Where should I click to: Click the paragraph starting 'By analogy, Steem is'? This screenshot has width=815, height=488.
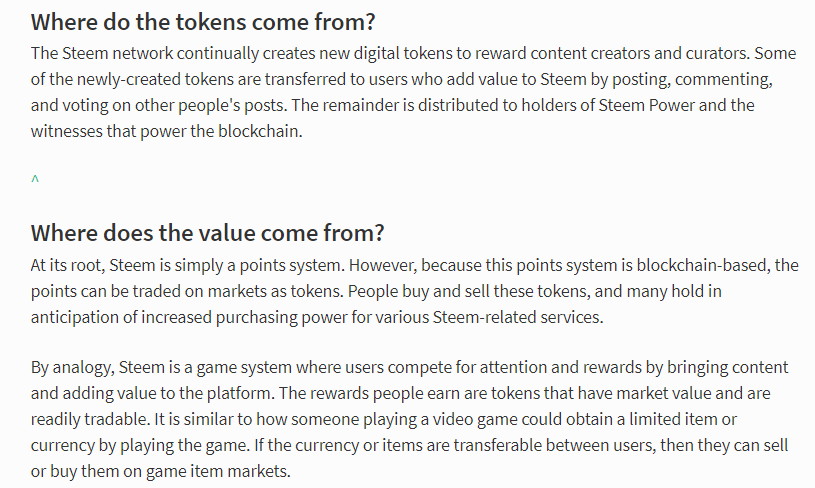point(410,419)
